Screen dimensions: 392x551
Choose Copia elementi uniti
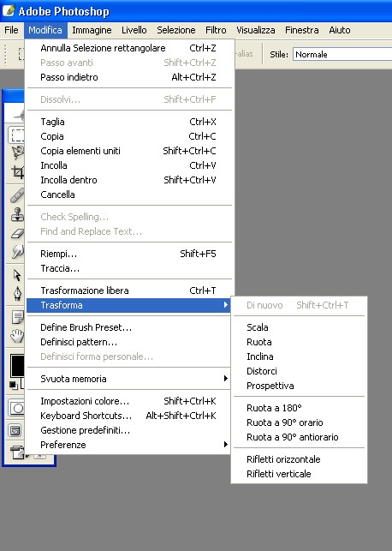click(x=128, y=151)
